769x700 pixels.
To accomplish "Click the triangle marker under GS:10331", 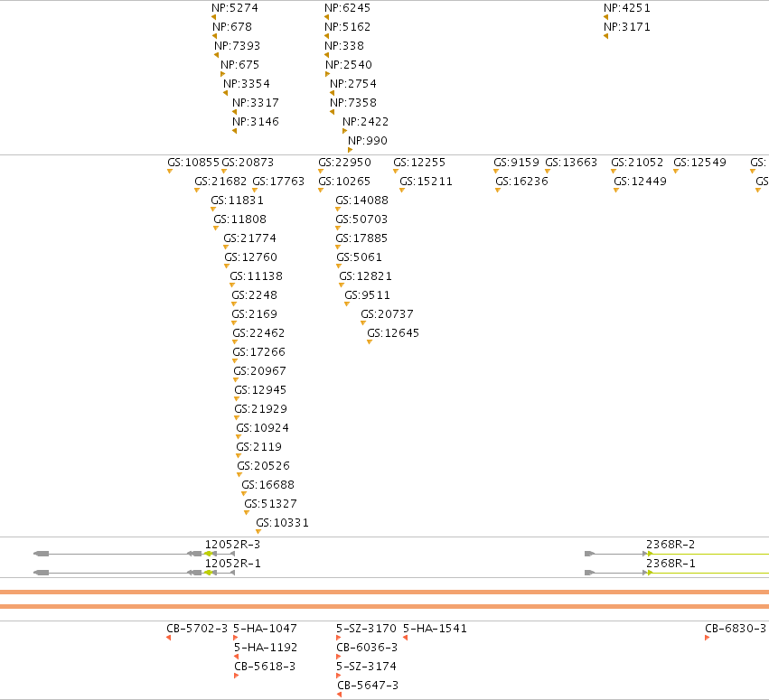I will click(258, 532).
